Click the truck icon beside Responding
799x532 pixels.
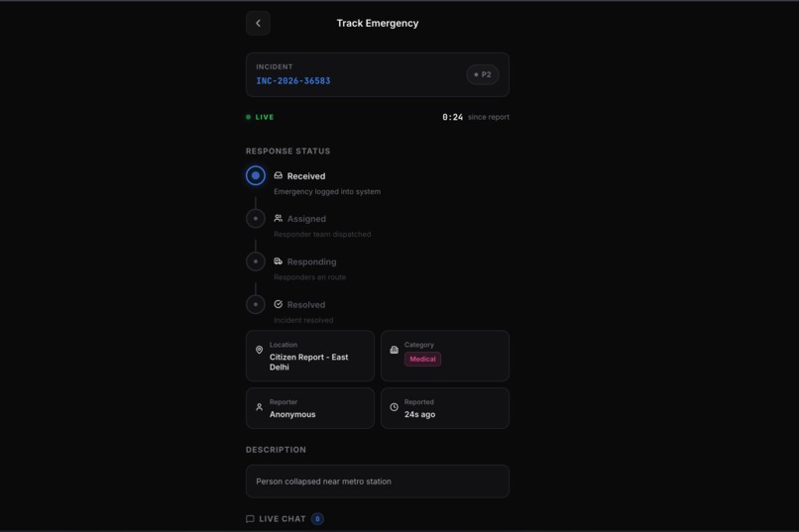point(279,262)
